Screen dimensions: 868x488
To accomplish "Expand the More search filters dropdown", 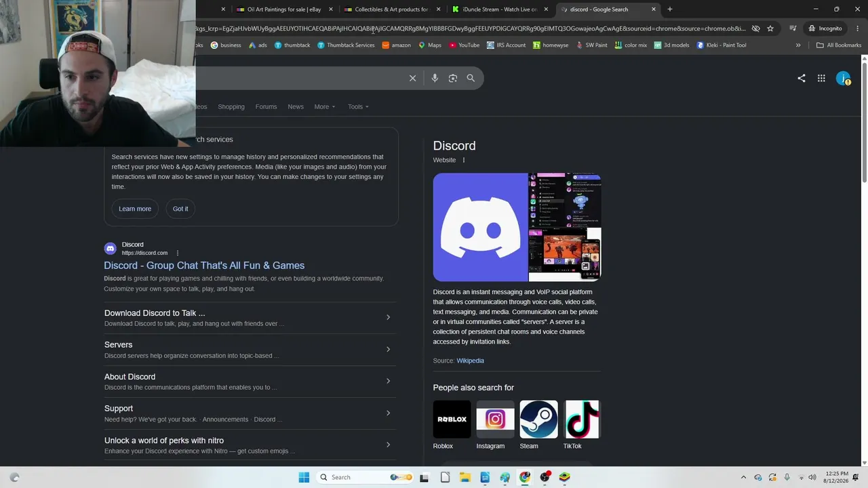I will [325, 106].
